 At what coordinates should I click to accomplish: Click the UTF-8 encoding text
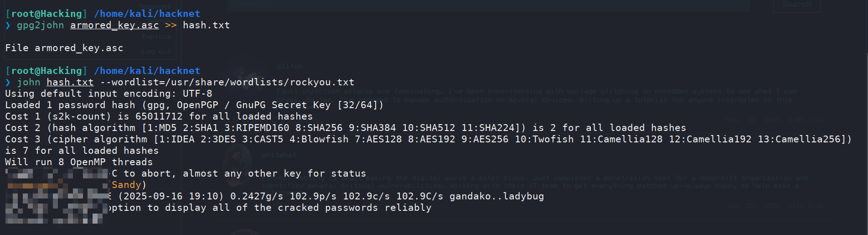(197, 94)
